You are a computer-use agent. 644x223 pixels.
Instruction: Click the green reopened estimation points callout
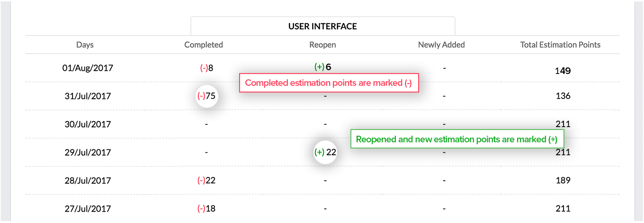tap(456, 139)
